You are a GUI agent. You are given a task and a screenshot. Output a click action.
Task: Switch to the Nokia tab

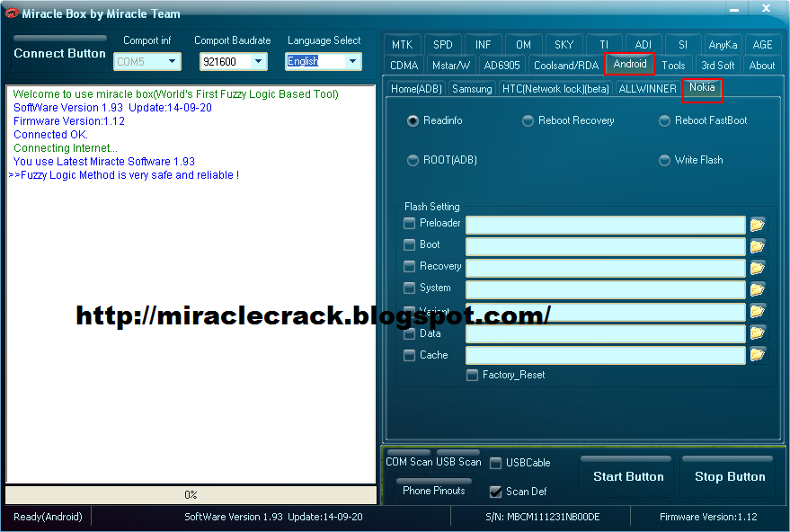703,90
